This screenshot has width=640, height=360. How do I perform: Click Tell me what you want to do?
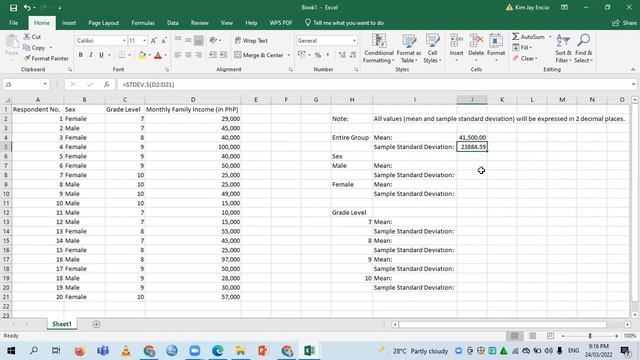[344, 23]
